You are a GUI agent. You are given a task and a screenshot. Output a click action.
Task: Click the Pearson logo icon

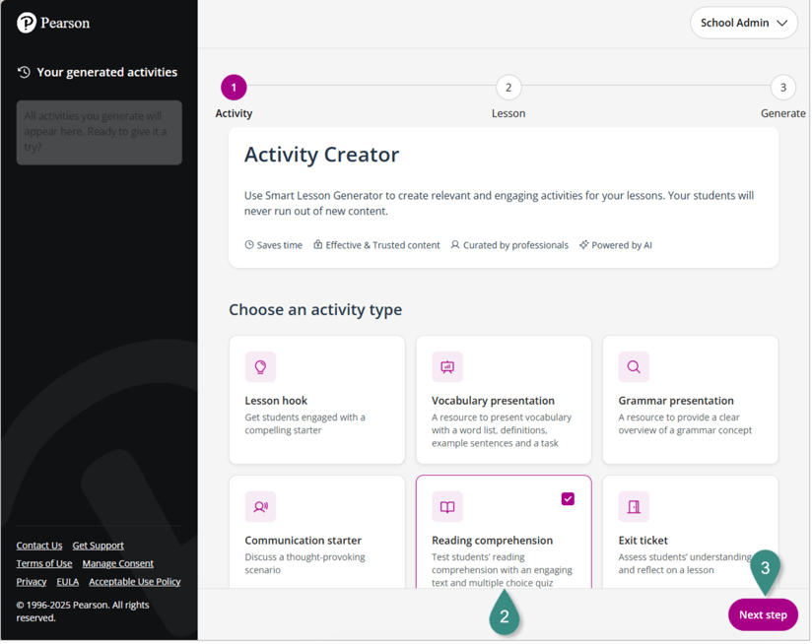click(x=27, y=23)
